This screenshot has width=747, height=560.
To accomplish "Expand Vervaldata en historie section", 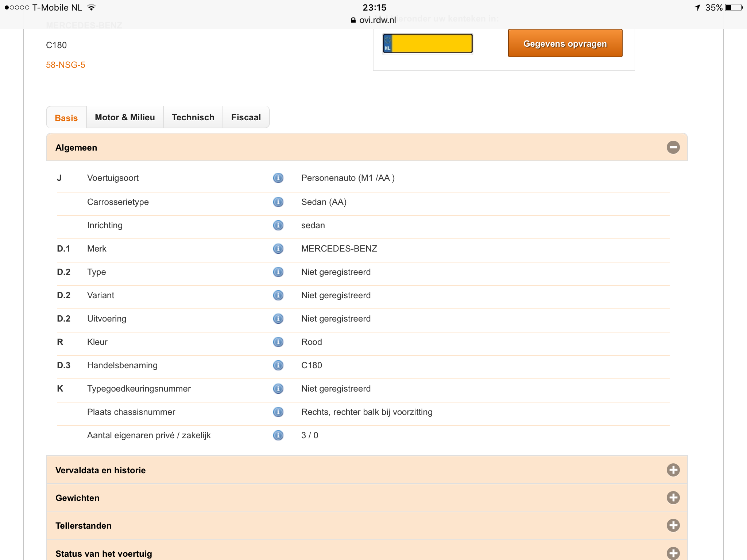I will 673,470.
